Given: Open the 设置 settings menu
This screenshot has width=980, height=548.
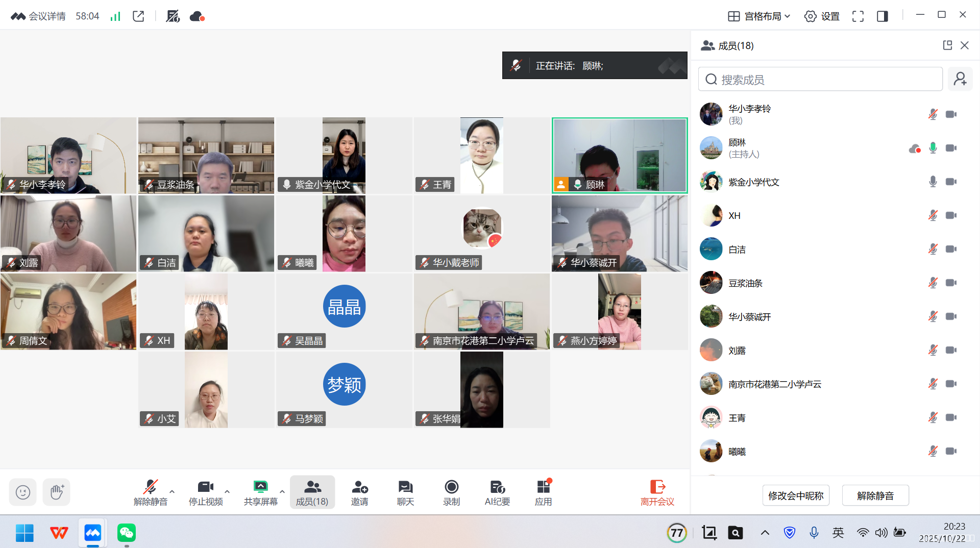Looking at the screenshot, I should tap(822, 16).
